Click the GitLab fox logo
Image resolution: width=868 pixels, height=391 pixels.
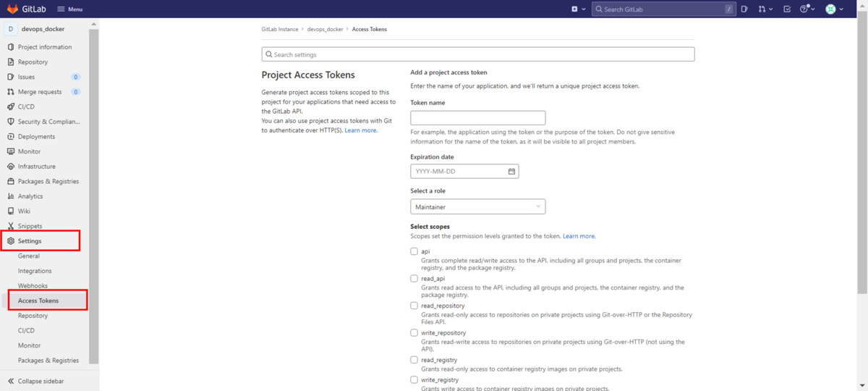(x=12, y=9)
